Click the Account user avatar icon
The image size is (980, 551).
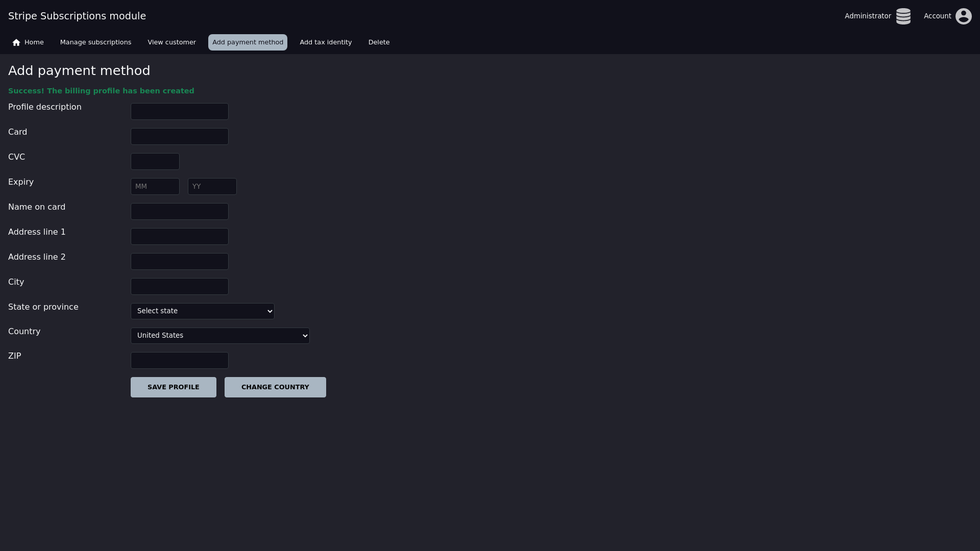click(x=963, y=16)
